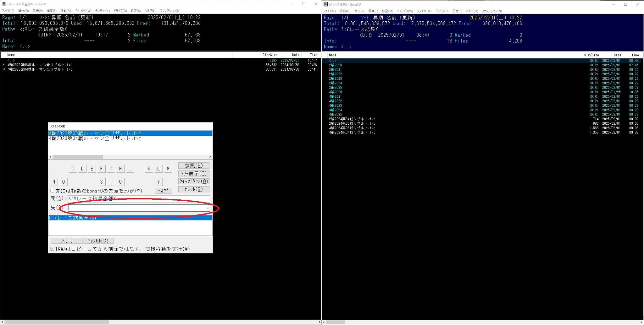Click the BonsFD app icon in right window title bar
The width and height of the screenshot is (644, 325).
click(325, 4)
